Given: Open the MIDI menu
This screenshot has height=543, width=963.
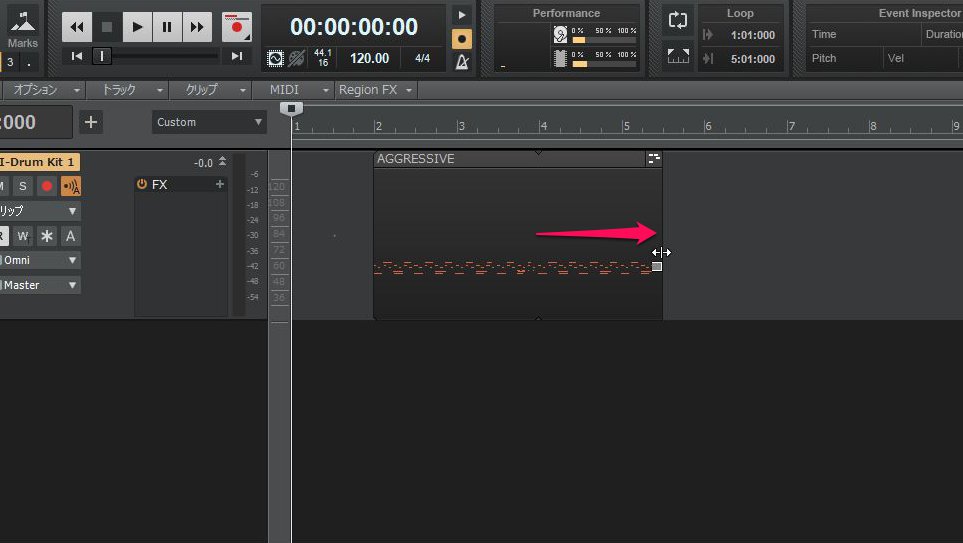Looking at the screenshot, I should click(293, 90).
